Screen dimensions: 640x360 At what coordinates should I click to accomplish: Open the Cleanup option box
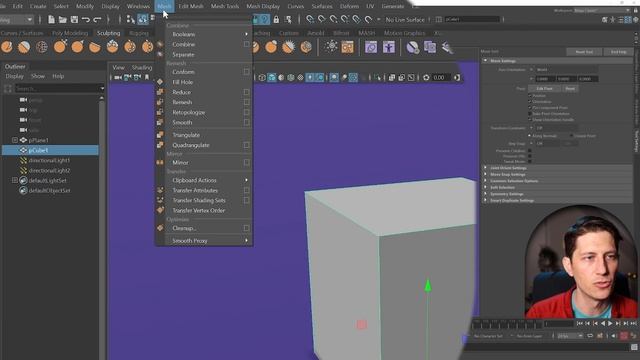coord(247,228)
